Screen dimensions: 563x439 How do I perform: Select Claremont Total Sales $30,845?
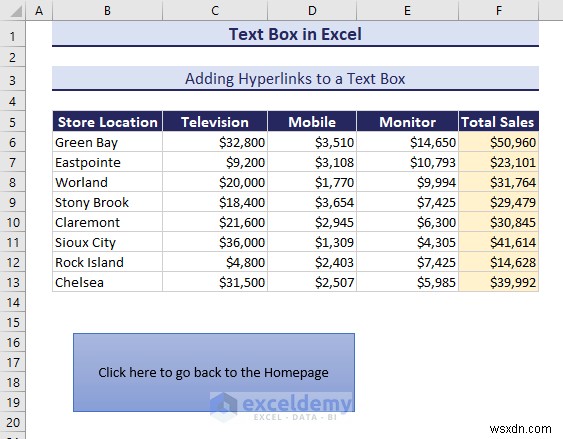[x=499, y=222]
